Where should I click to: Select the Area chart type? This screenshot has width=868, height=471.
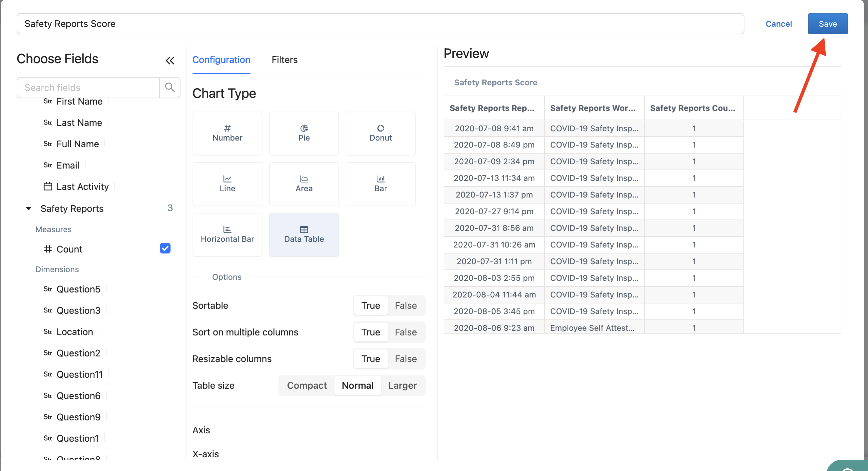pos(303,184)
